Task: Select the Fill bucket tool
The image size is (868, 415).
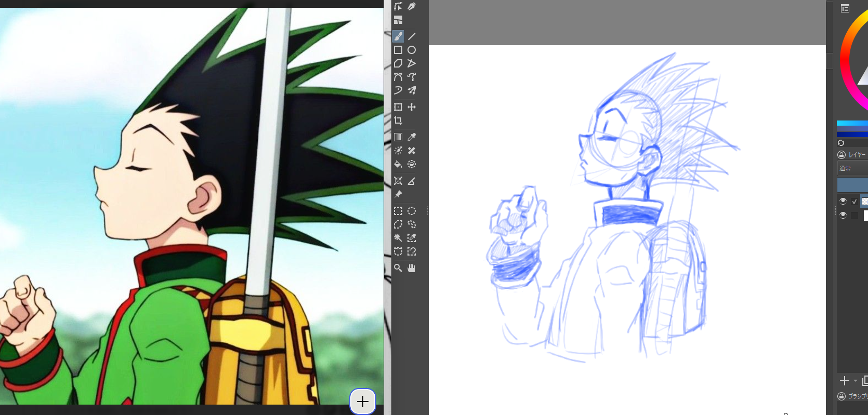Action: tap(398, 164)
